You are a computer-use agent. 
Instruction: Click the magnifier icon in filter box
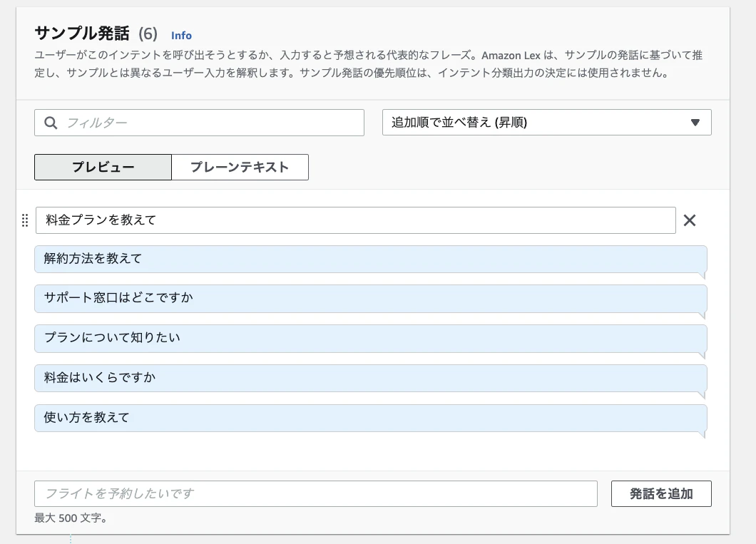[51, 123]
